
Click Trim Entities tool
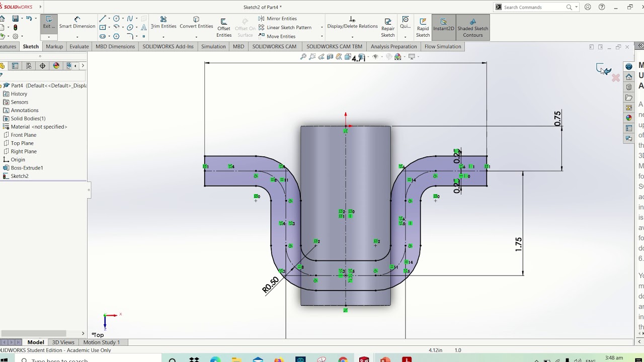pos(164,23)
